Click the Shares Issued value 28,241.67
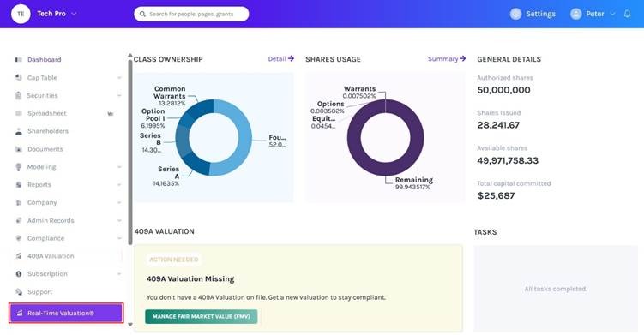The image size is (644, 335). pyautogui.click(x=498, y=125)
